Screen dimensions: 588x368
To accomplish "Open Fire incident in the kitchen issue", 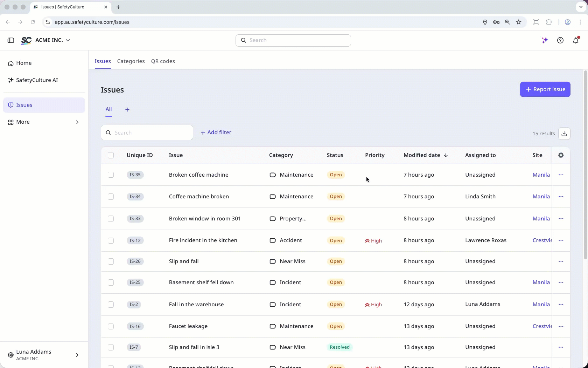I will coord(203,240).
